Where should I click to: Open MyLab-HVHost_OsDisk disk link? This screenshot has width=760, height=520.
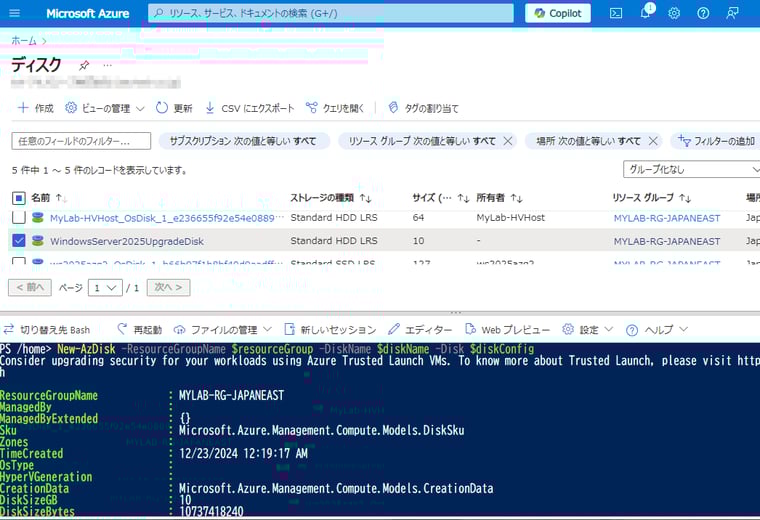[167, 218]
